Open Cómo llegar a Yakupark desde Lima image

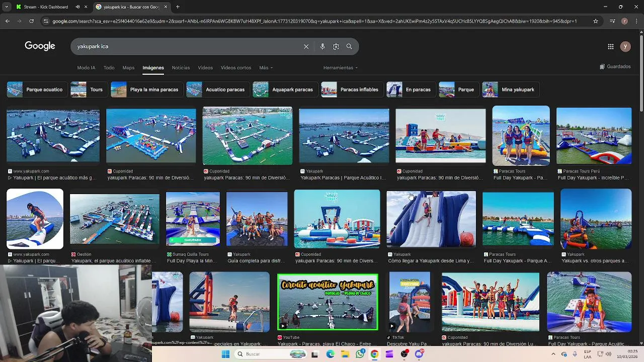[431, 219]
